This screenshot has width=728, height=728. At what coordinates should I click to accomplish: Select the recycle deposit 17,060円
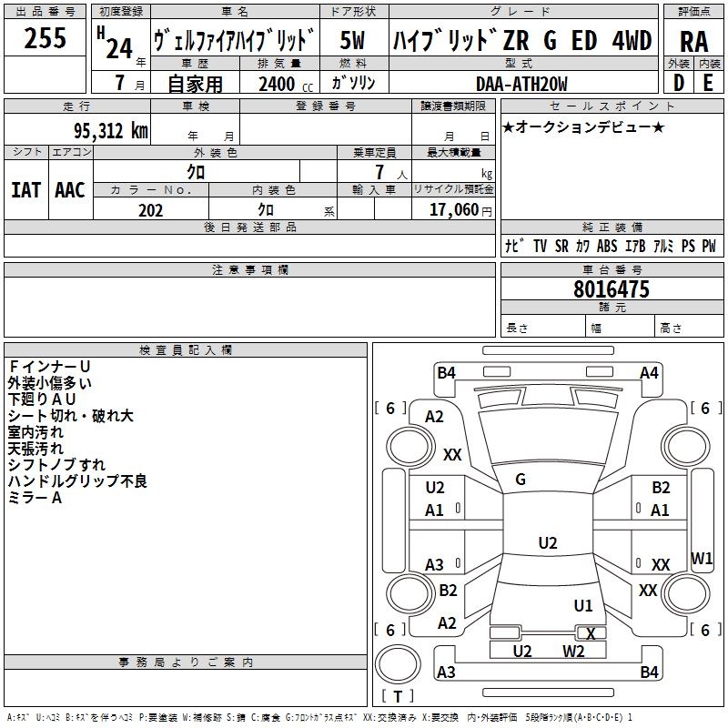460,210
